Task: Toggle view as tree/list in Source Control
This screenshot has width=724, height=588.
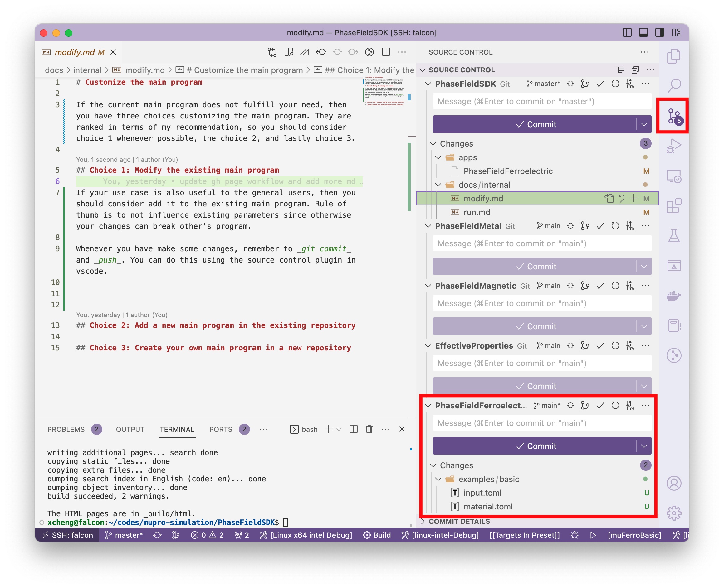Action: [x=620, y=70]
